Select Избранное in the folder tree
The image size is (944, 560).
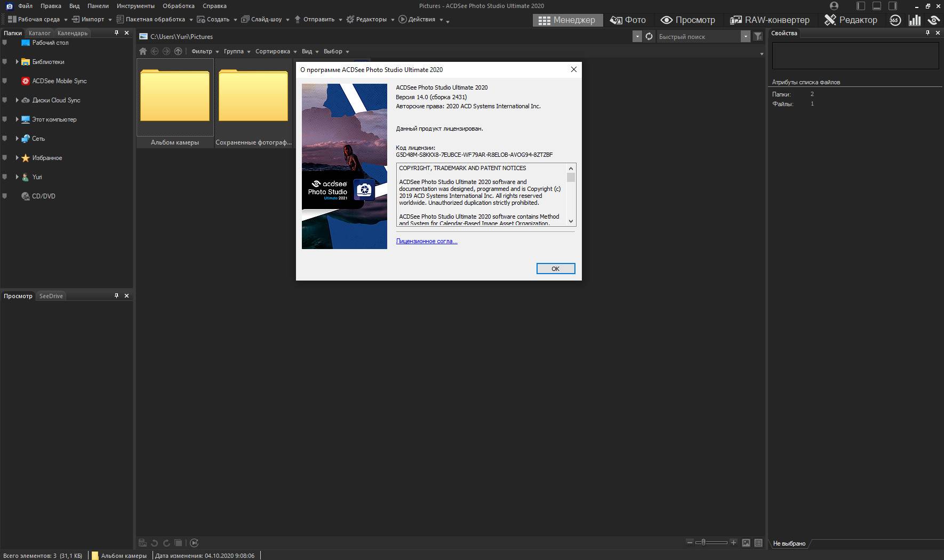tap(47, 158)
